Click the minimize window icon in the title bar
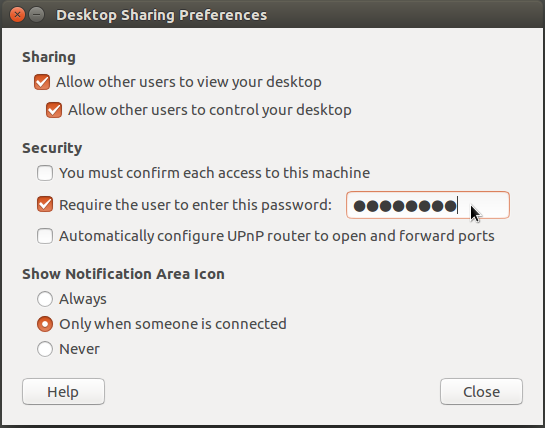Image resolution: width=545 pixels, height=428 pixels. coord(36,15)
